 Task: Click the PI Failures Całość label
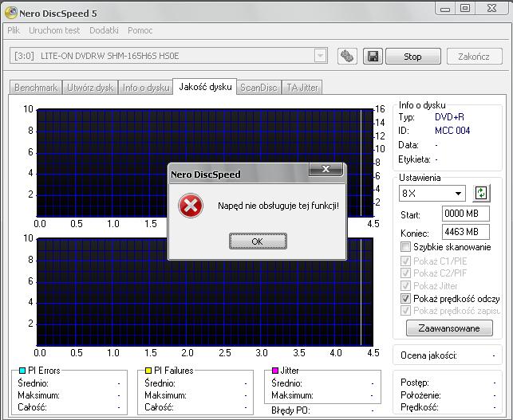coord(159,407)
